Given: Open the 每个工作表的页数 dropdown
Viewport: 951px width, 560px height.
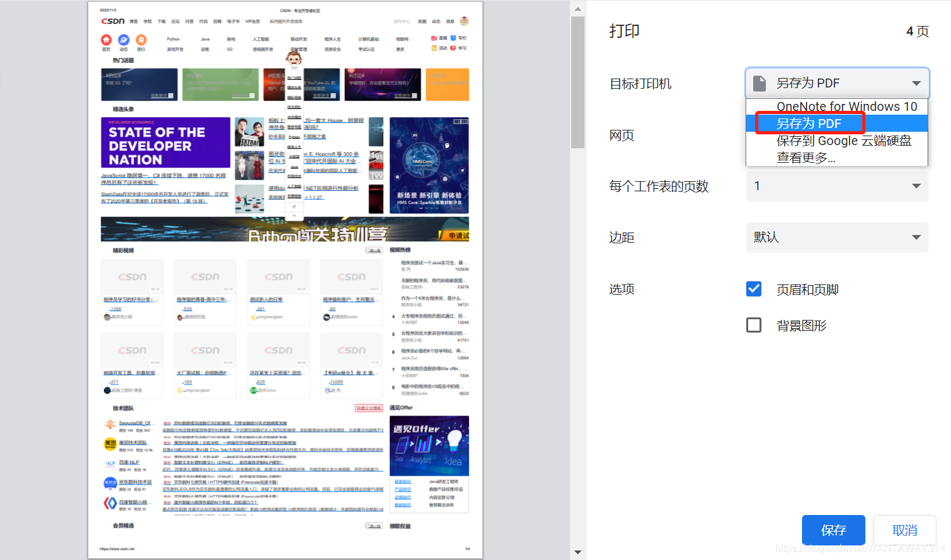Looking at the screenshot, I should [x=838, y=186].
